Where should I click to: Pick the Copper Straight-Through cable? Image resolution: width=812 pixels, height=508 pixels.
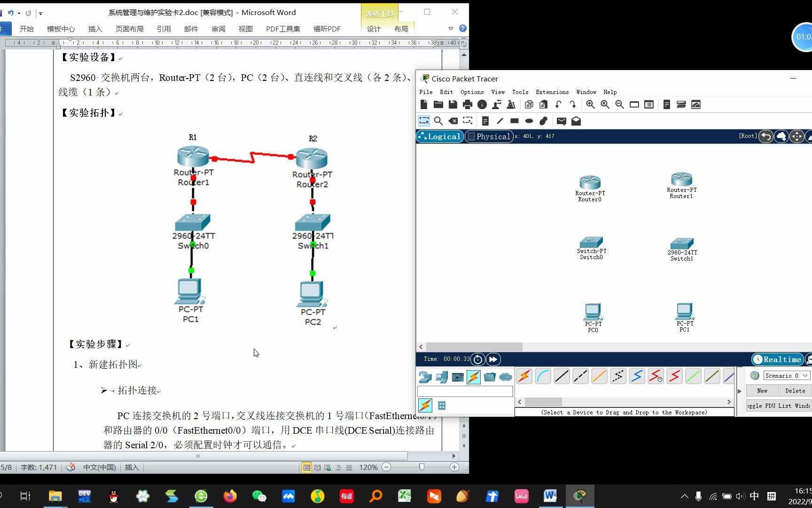click(562, 376)
